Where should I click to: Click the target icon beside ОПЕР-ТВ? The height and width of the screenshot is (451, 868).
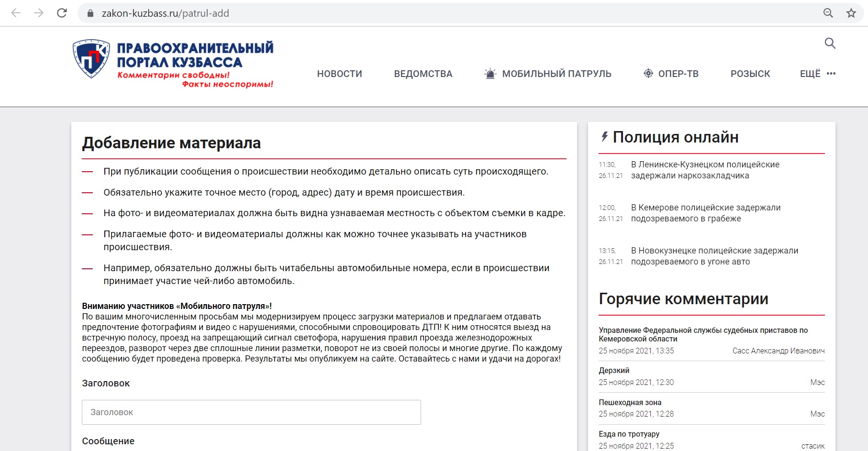(648, 73)
